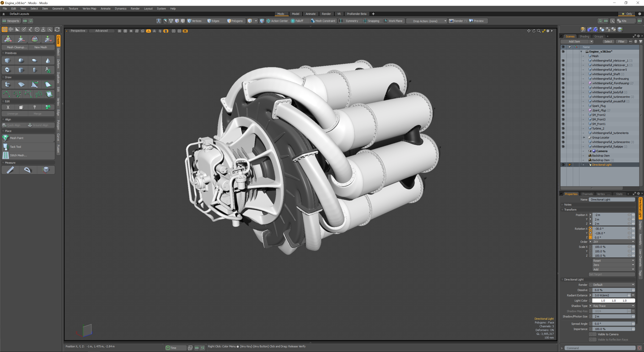Hide the whittleenginefull_impellar mesh
Viewport: 644px width, 352px height.
[x=563, y=87]
